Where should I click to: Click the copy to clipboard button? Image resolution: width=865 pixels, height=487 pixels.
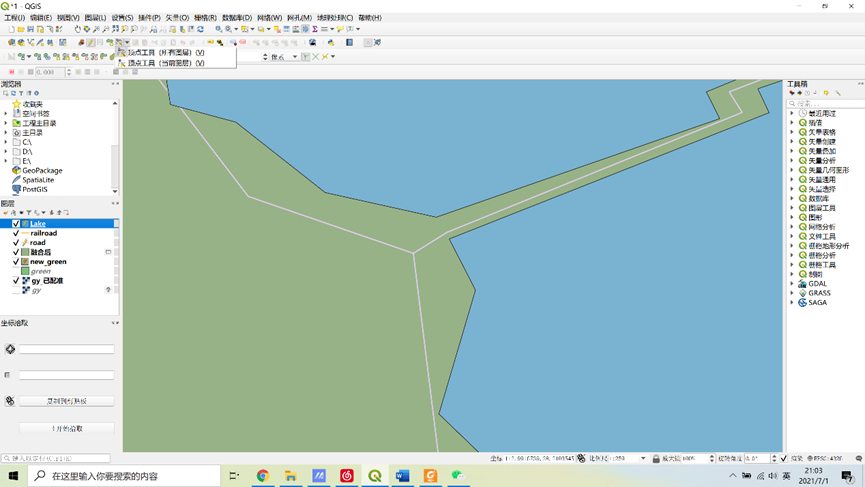(x=67, y=401)
